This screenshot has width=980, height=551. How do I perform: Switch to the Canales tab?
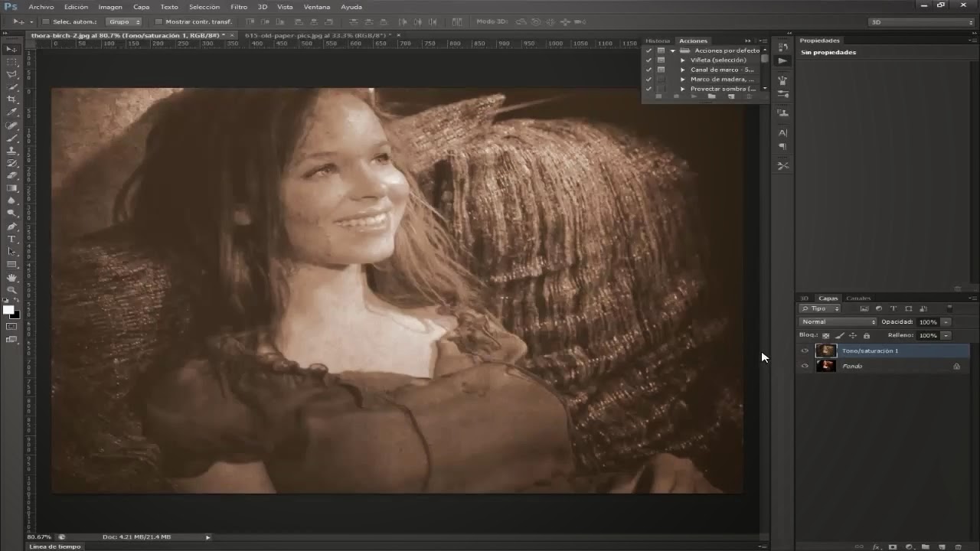click(x=858, y=298)
